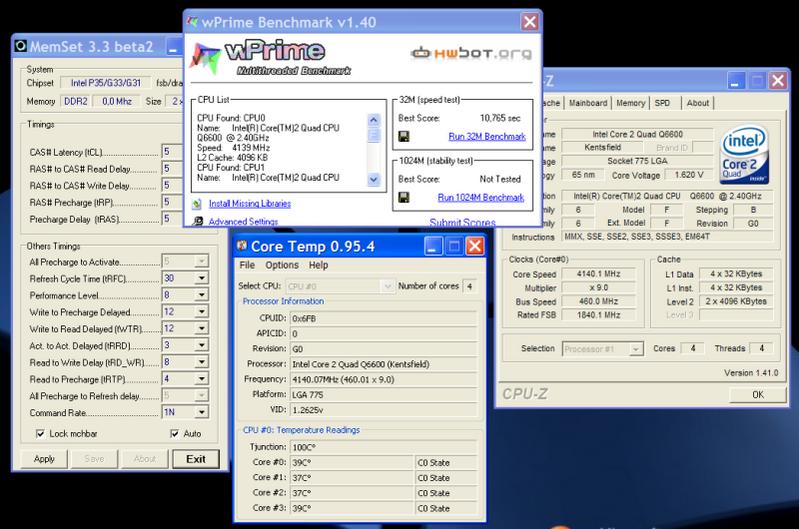Switch to the Mainboard tab in CPU-Z
Viewport: 799px width, 529px height.
(588, 103)
